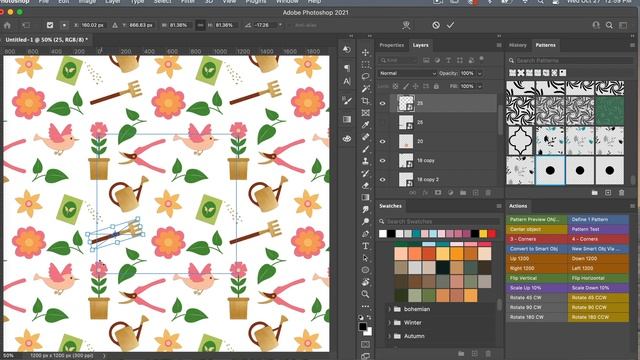Select the Rectangular Marquee tool
Viewport: 640px width, 360px height.
pos(365,64)
